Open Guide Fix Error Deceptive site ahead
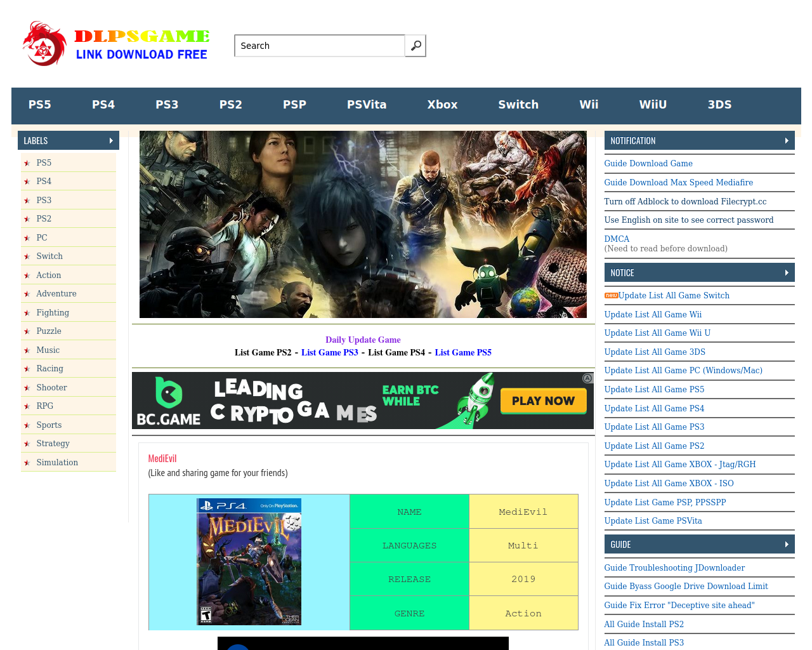The width and height of the screenshot is (812, 650). [679, 606]
